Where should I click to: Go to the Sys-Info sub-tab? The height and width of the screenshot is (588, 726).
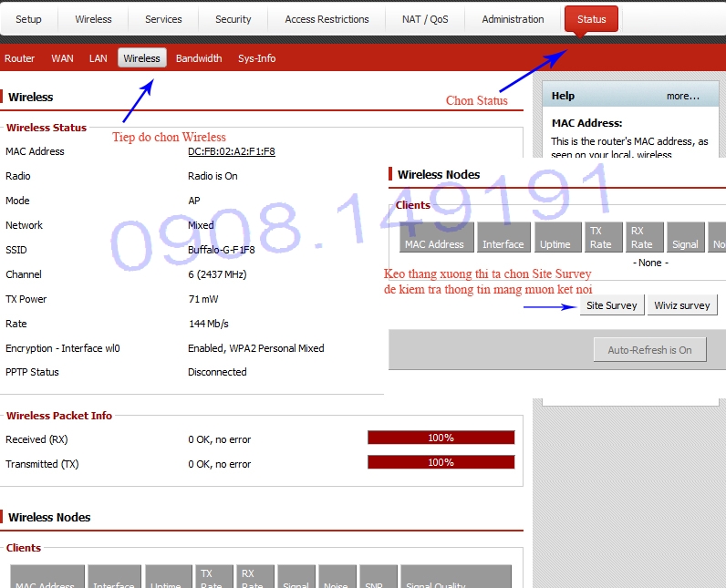pos(257,58)
